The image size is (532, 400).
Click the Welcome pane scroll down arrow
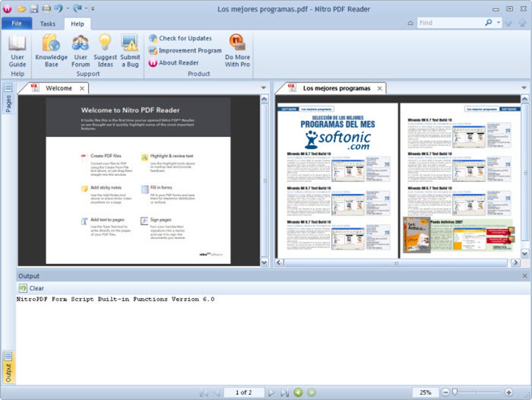click(264, 262)
